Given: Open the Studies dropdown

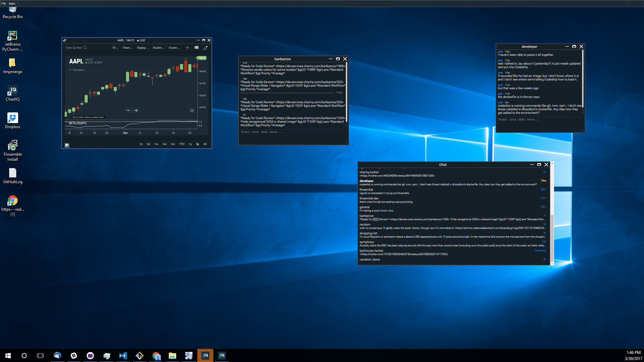Looking at the screenshot, I should point(159,48).
